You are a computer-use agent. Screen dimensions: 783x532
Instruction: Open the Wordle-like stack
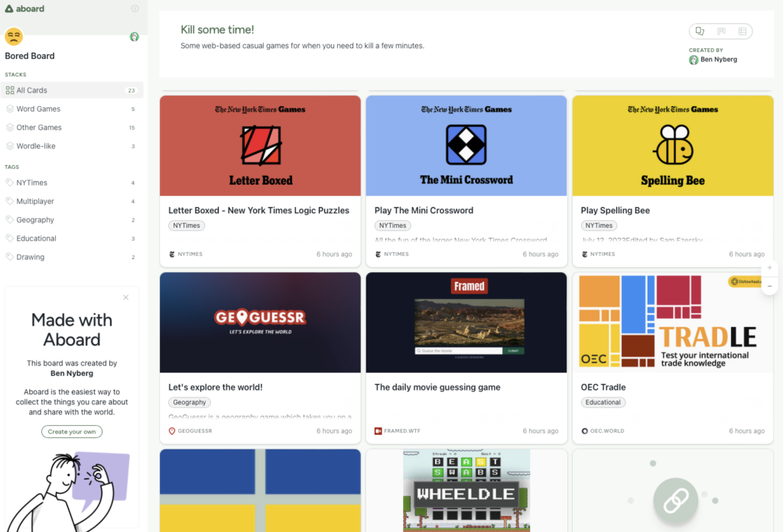(72, 146)
